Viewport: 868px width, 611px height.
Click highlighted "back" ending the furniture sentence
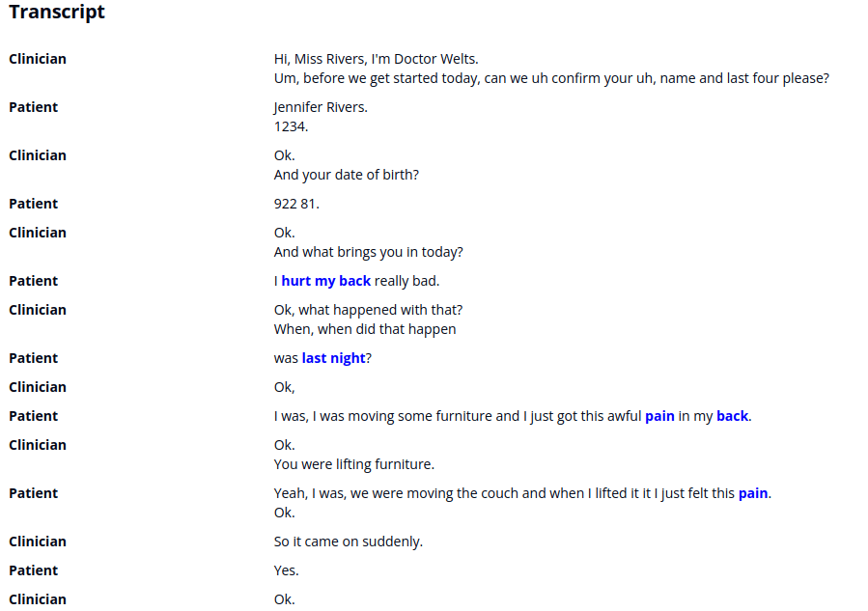(x=732, y=416)
